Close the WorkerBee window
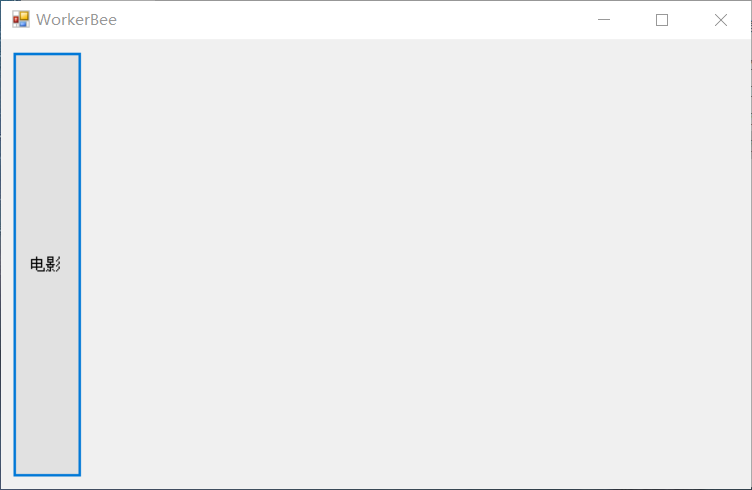The image size is (752, 490). click(721, 20)
